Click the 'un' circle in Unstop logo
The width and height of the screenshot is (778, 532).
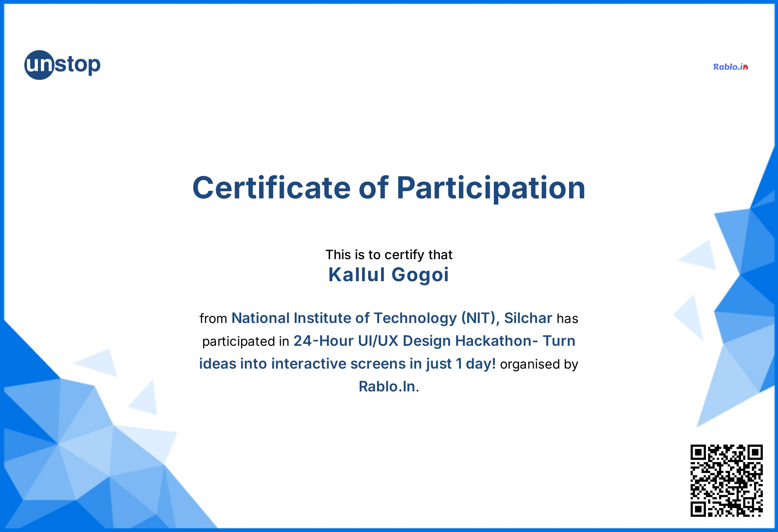(39, 65)
